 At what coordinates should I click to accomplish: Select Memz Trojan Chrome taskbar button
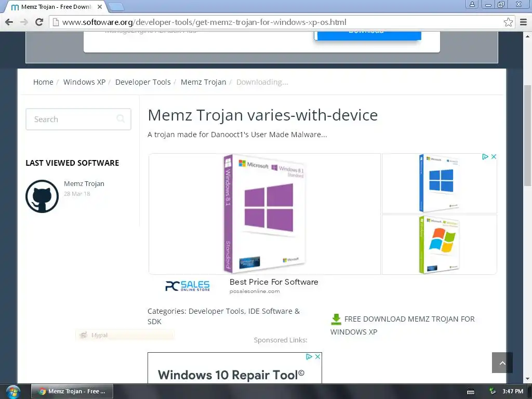(72, 391)
